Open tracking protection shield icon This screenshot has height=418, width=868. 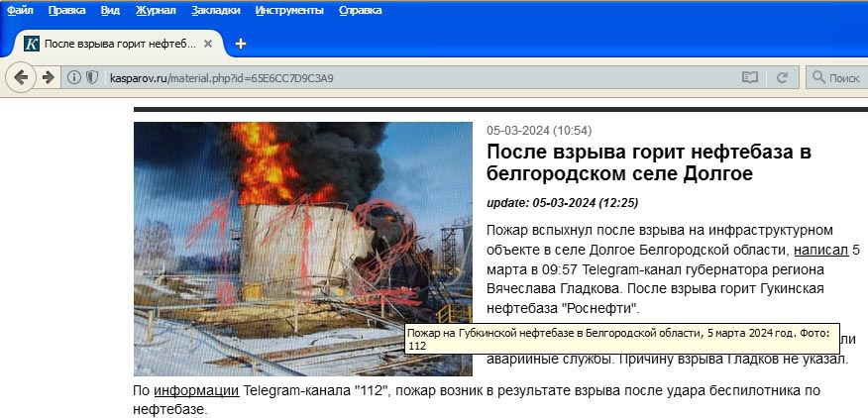(91, 77)
